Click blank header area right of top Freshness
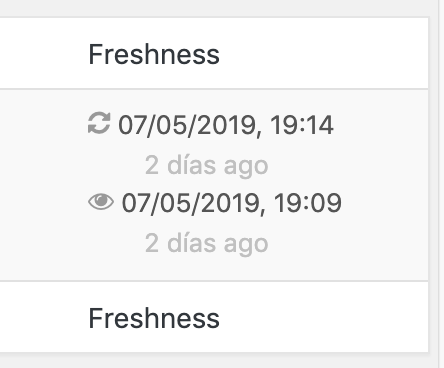The height and width of the screenshot is (368, 444). coord(323,53)
